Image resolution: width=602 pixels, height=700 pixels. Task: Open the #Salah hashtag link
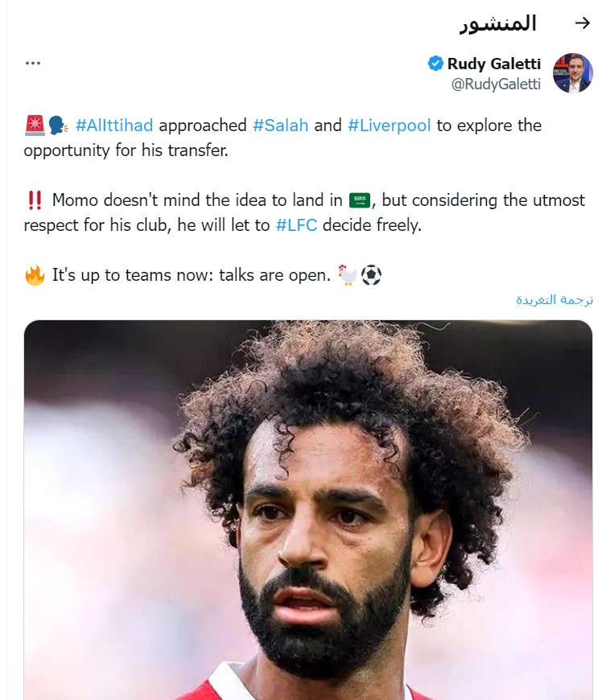click(281, 126)
